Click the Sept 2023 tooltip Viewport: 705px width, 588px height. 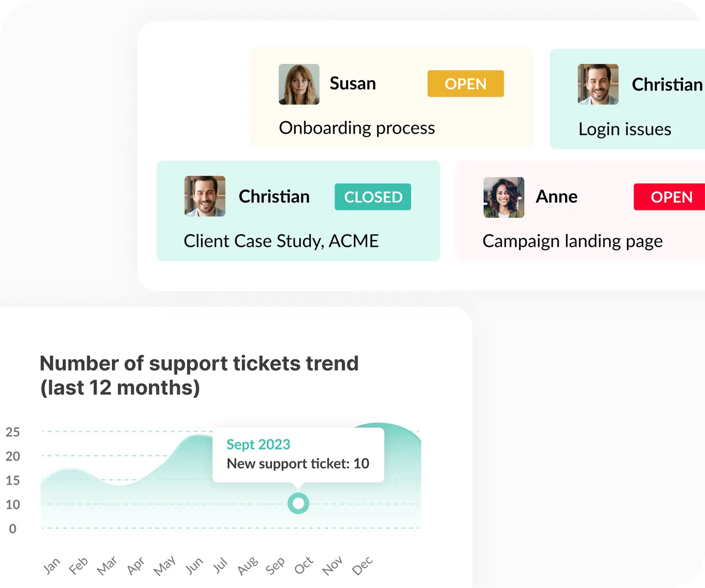point(298,454)
